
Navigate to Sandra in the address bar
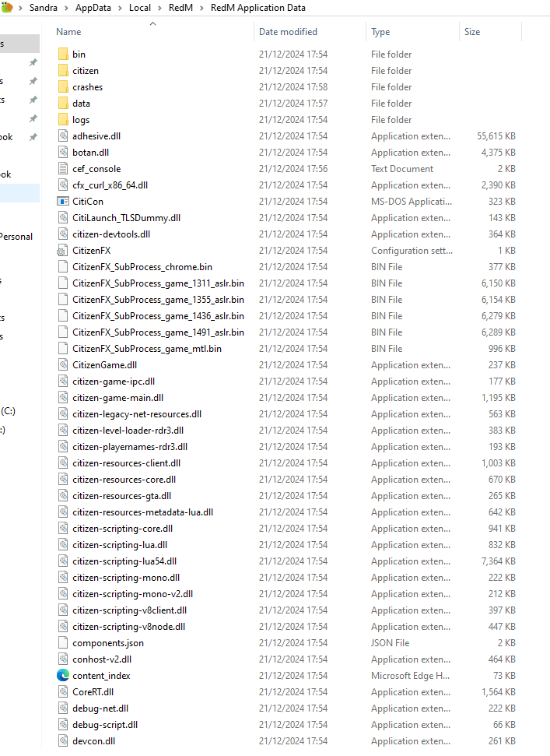pos(44,8)
